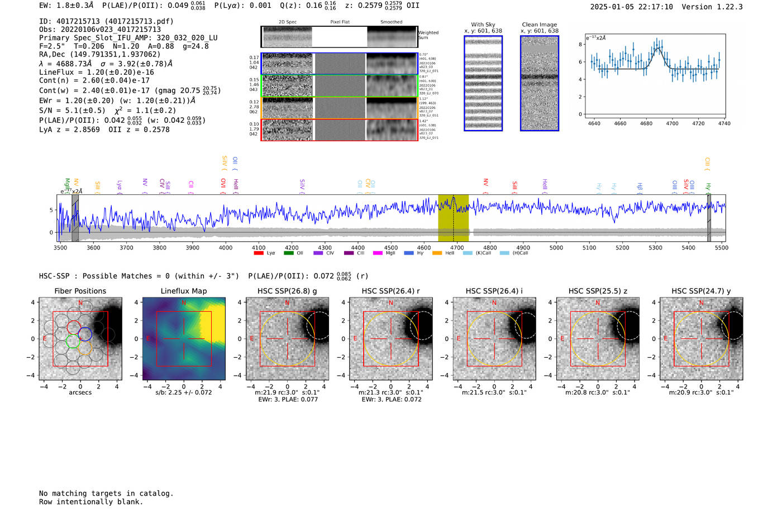
Task: Open the HSC SSP(26.8) g image
Action: click(x=288, y=339)
